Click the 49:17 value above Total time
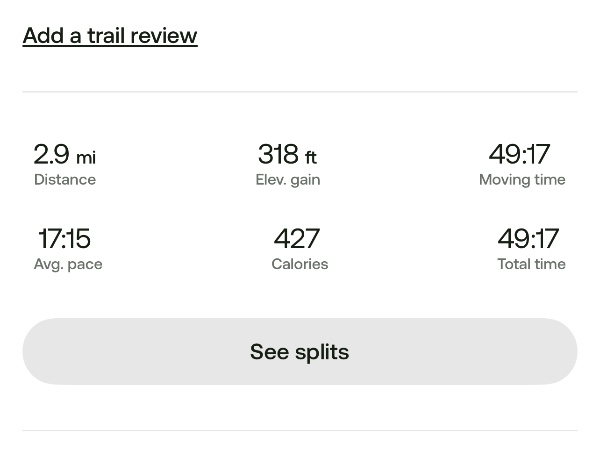 [528, 239]
